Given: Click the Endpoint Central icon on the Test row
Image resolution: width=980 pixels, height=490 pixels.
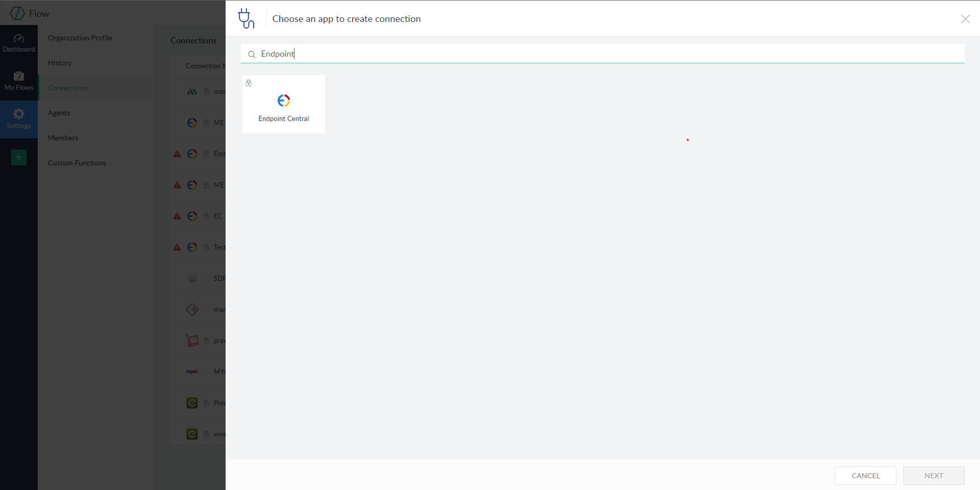Looking at the screenshot, I should tap(192, 247).
